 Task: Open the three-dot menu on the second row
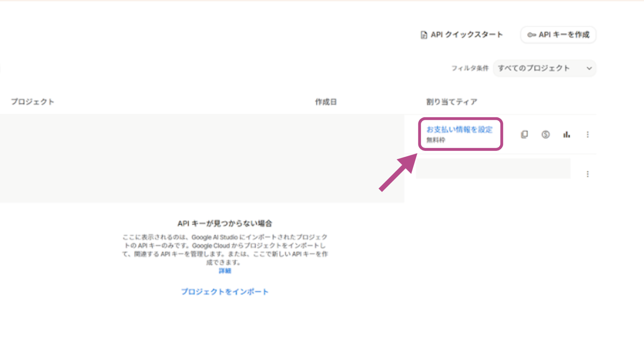(588, 174)
